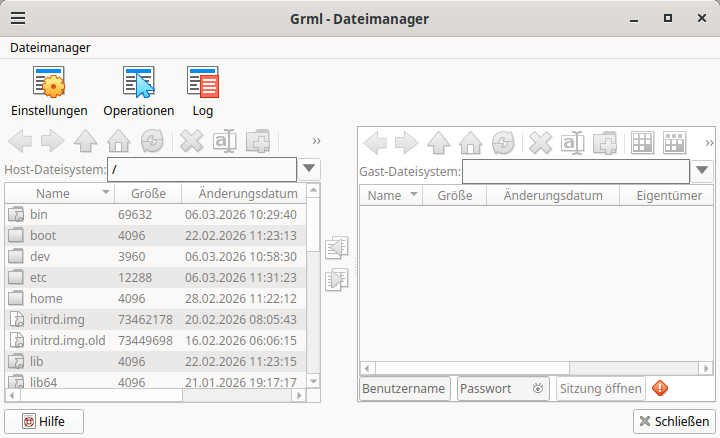Expand the host toolbar overflow chevron
Image resolution: width=720 pixels, height=438 pixels.
tap(317, 141)
